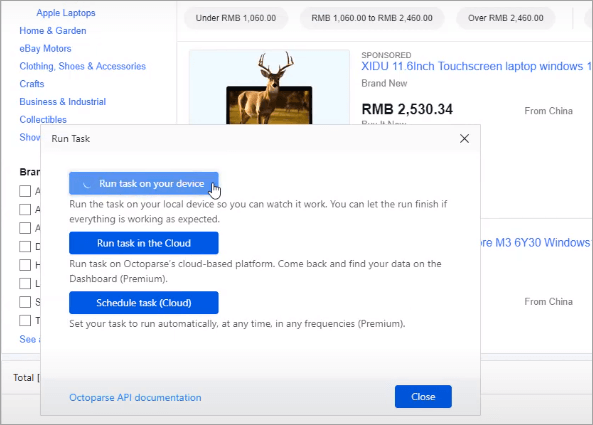Filter by Under RMB 1,060.00 price
593x425 pixels.
tap(236, 18)
